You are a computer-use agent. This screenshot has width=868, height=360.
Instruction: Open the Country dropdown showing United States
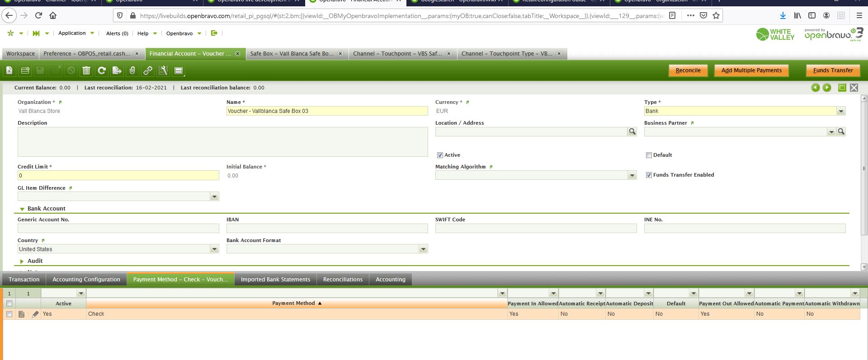[214, 249]
